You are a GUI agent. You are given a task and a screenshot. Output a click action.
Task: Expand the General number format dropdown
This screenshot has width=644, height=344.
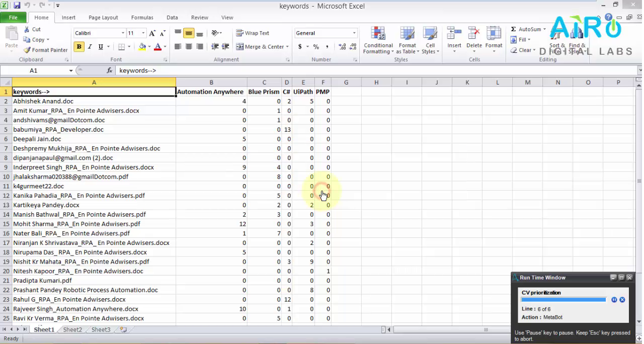point(354,33)
